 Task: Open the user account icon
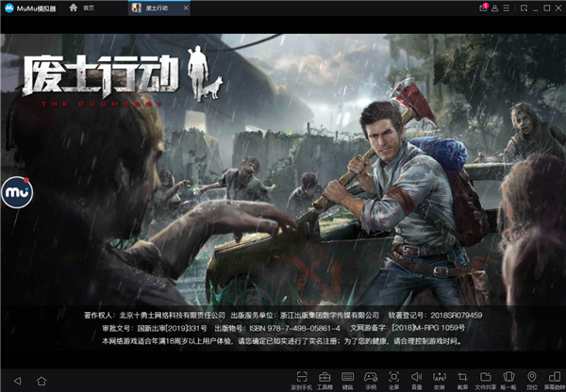495,8
